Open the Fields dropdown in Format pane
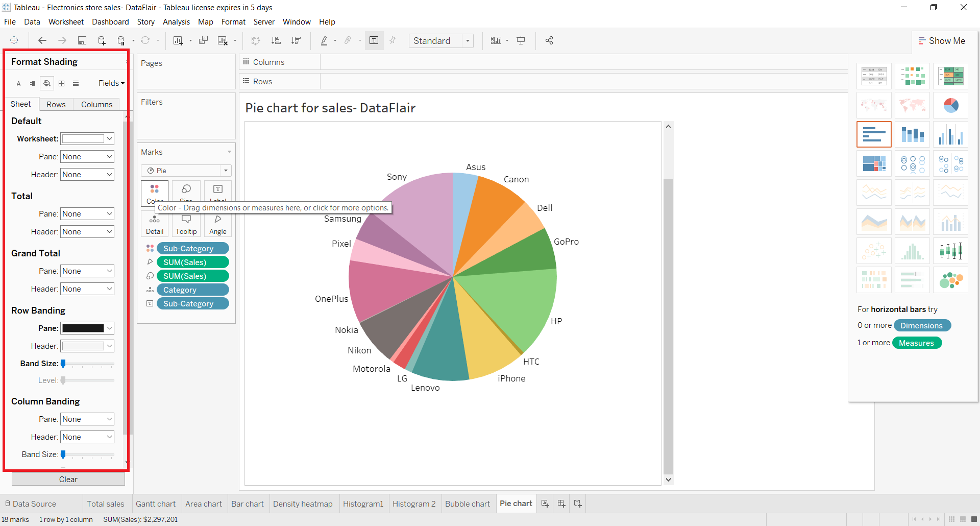980x526 pixels. point(111,83)
